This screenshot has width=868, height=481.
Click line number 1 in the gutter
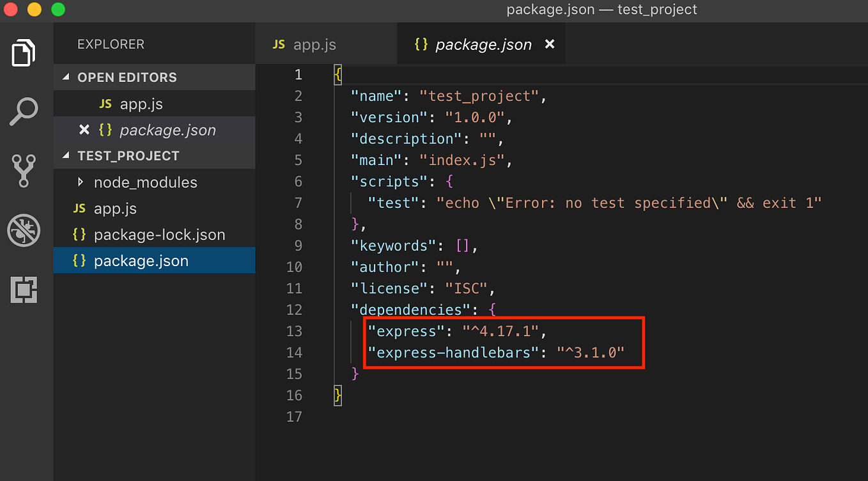click(298, 75)
